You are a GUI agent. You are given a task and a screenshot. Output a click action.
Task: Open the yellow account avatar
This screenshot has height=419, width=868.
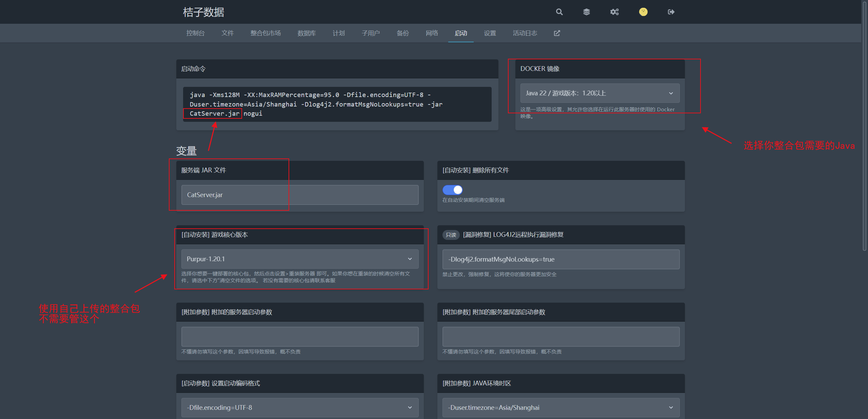click(643, 12)
